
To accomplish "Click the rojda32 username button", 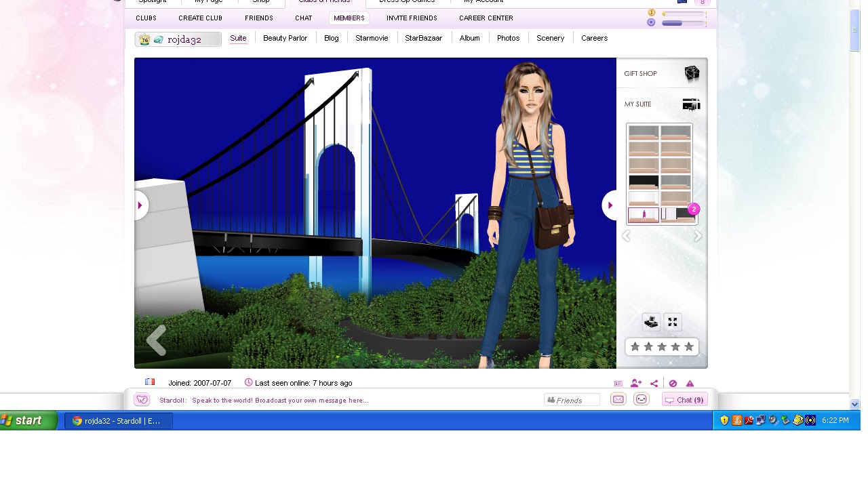I will click(178, 39).
